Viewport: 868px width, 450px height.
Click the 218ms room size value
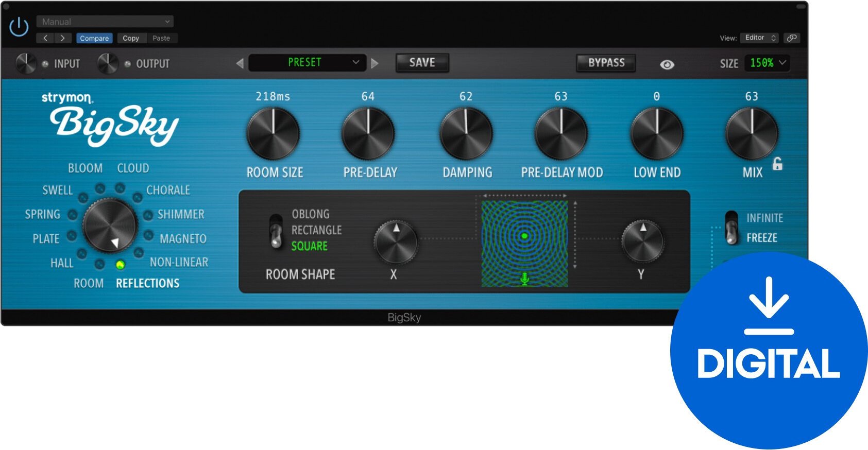[x=273, y=96]
